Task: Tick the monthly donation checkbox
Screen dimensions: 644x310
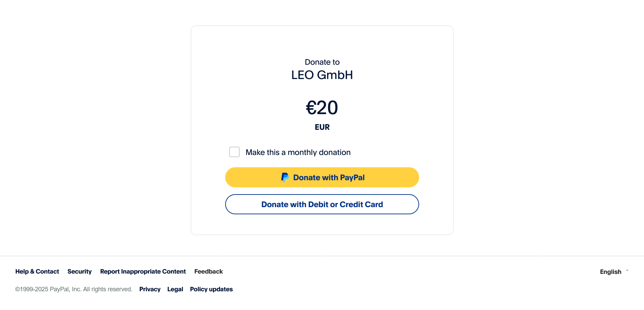Action: [234, 152]
